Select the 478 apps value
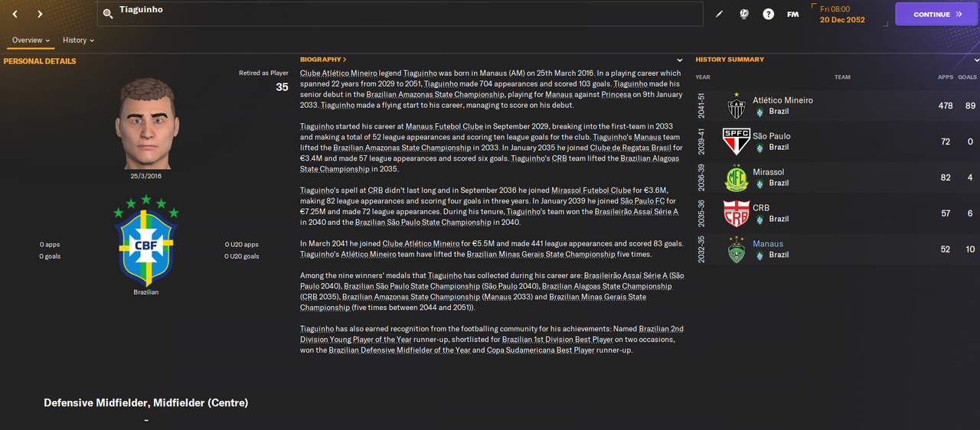This screenshot has width=980, height=430. pos(946,106)
